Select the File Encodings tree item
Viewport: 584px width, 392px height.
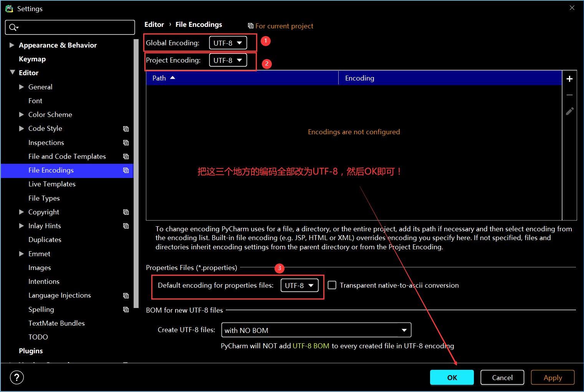(x=67, y=170)
